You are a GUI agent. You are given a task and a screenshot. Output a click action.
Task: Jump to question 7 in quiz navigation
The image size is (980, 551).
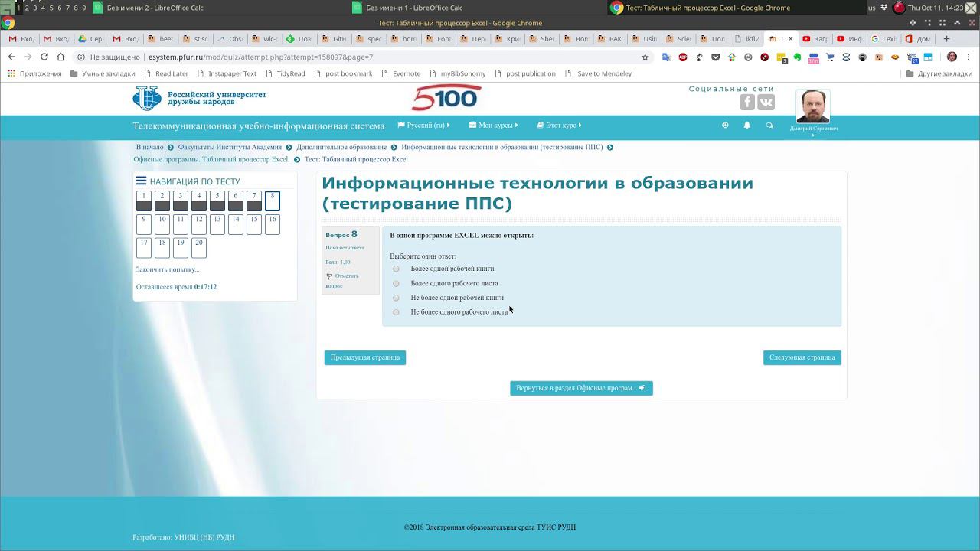(254, 201)
